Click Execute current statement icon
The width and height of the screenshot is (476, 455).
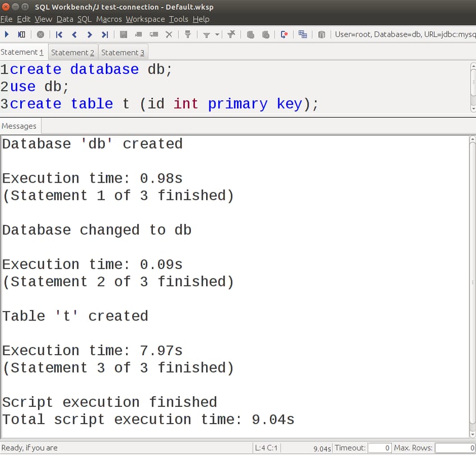tap(21, 34)
